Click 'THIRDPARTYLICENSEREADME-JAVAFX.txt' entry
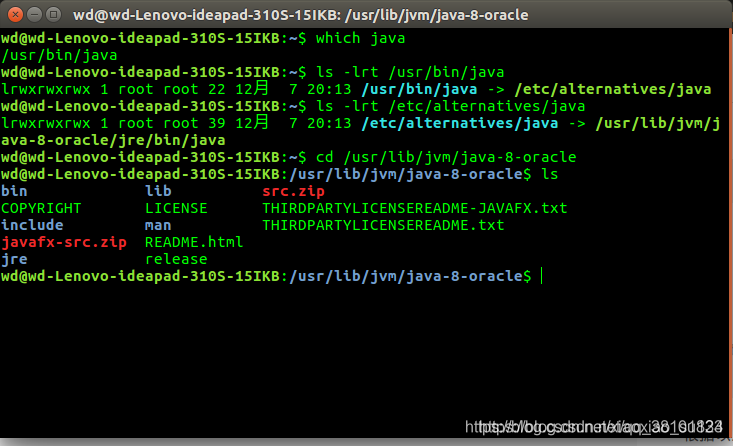Image resolution: width=733 pixels, height=446 pixels. (x=415, y=209)
